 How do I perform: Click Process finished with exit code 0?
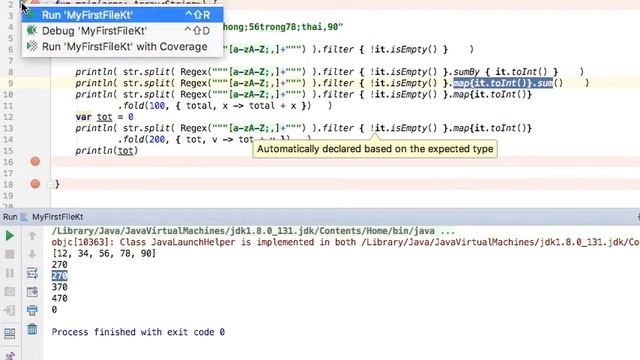pyautogui.click(x=138, y=332)
